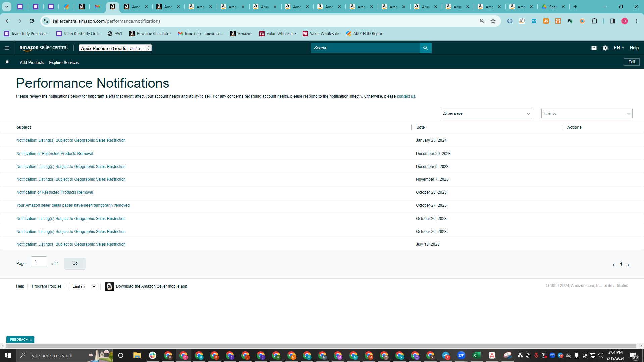The height and width of the screenshot is (362, 644).
Task: Expand the Apex Resource Goods account selector
Action: tap(115, 48)
